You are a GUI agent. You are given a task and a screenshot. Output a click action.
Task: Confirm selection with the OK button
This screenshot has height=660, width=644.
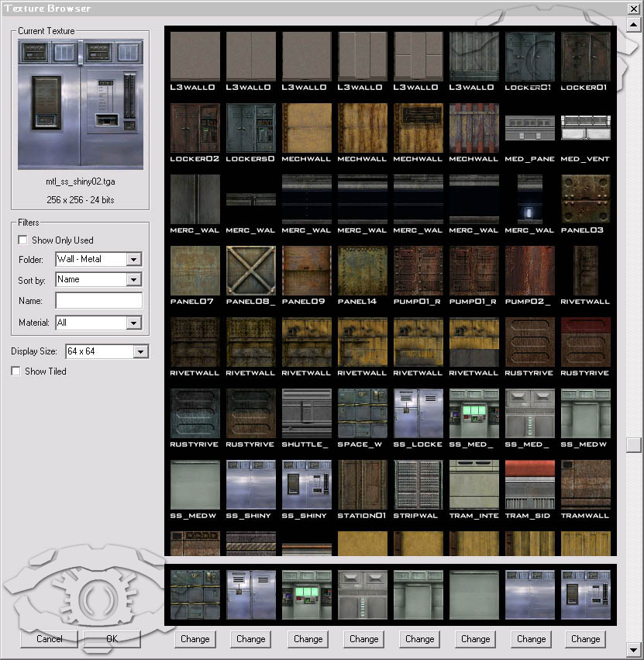click(x=111, y=638)
